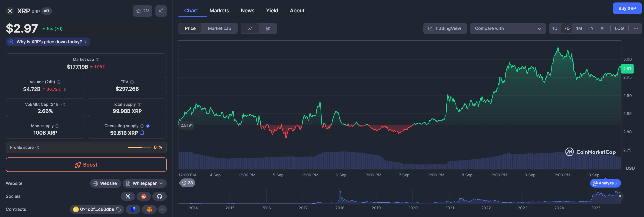This screenshot has height=217, width=644.
Task: Switch to the Markets tab
Action: (x=219, y=11)
